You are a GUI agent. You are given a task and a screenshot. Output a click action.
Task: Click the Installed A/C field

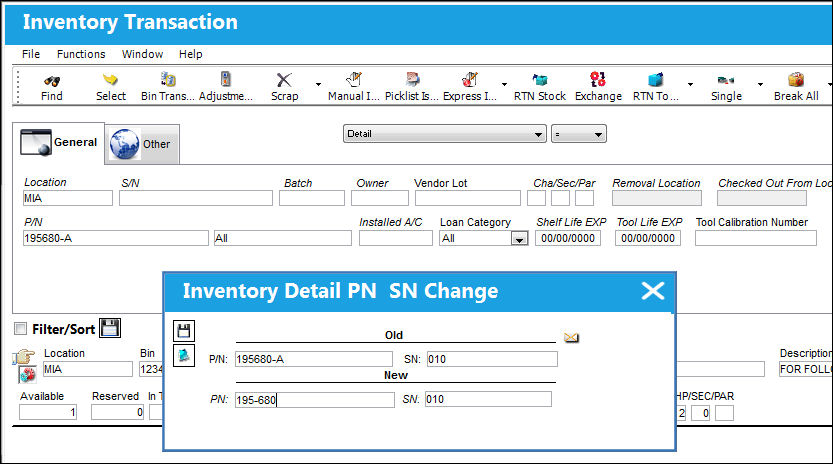(x=396, y=238)
